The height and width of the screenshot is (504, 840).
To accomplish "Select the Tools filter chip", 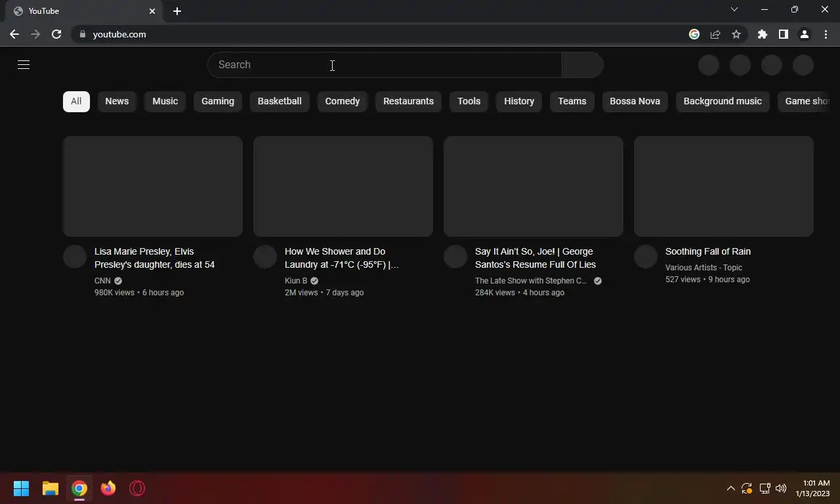I will tap(469, 101).
